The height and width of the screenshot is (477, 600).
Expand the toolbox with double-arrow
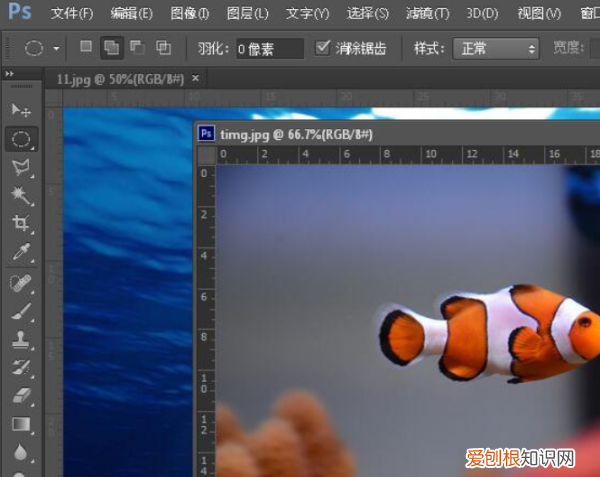(x=10, y=73)
